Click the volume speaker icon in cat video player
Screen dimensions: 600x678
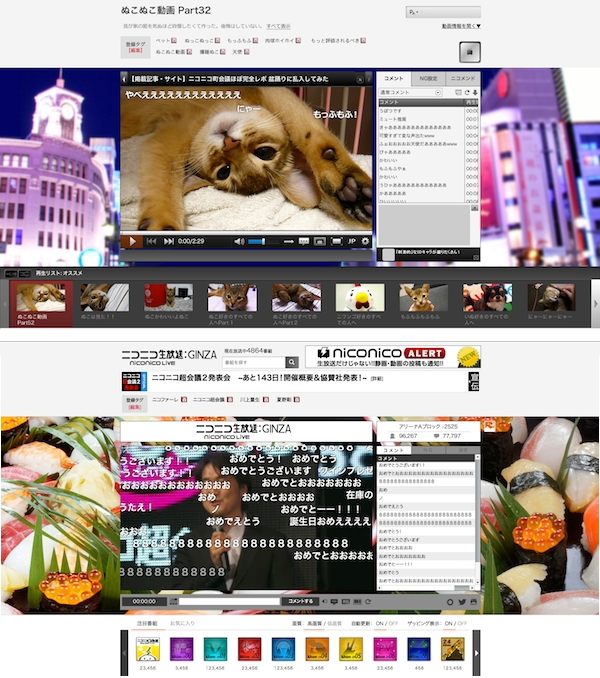point(239,241)
